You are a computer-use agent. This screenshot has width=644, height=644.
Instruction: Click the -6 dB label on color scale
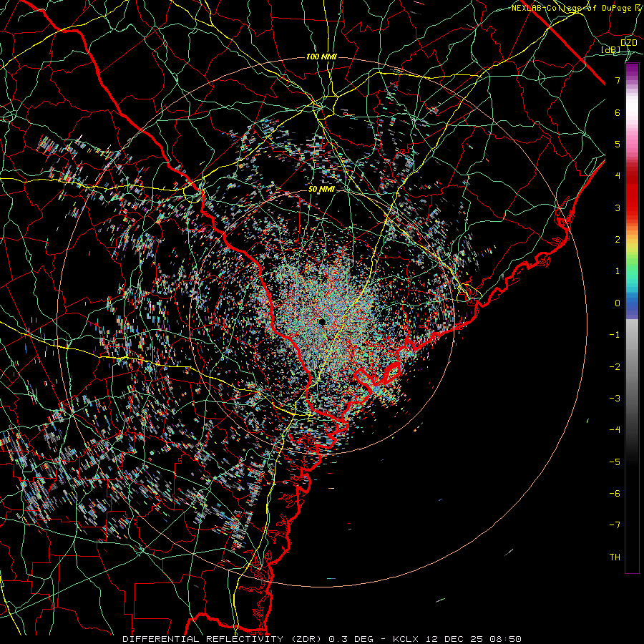point(615,494)
